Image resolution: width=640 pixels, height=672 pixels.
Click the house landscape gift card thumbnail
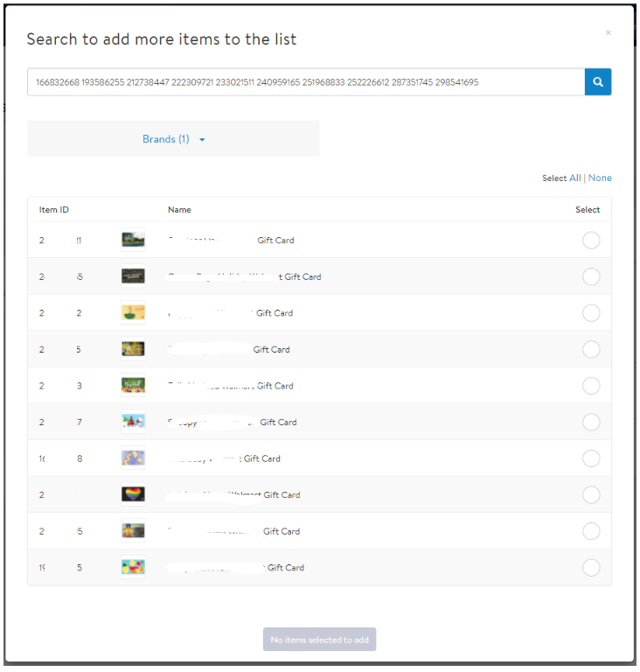pyautogui.click(x=133, y=241)
